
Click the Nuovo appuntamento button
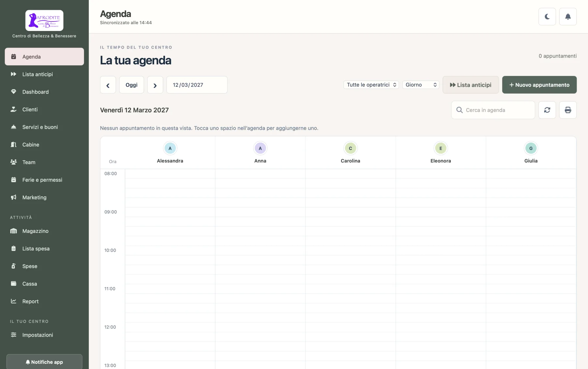pos(539,85)
